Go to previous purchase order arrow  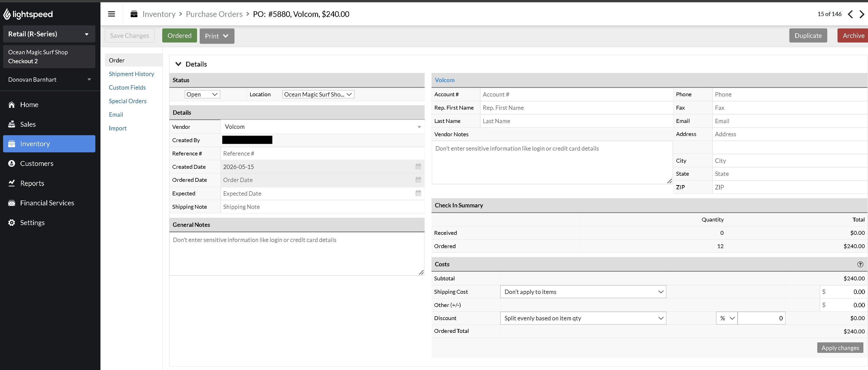click(x=851, y=14)
